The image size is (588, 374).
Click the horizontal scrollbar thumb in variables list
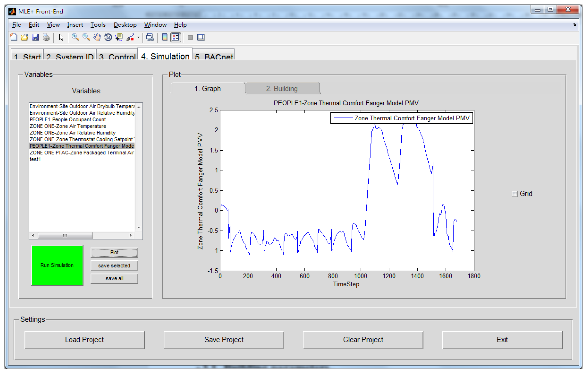65,235
